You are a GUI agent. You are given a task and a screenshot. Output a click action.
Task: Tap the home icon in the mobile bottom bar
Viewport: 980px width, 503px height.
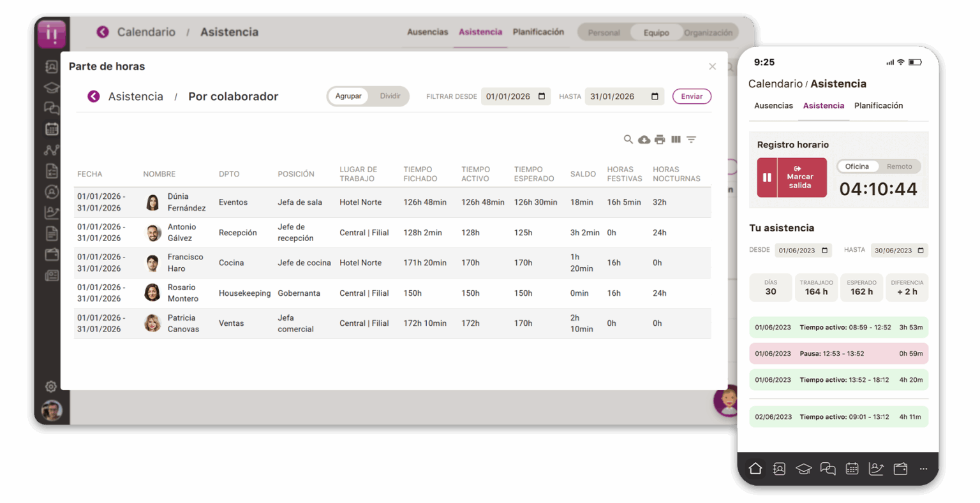[755, 469]
